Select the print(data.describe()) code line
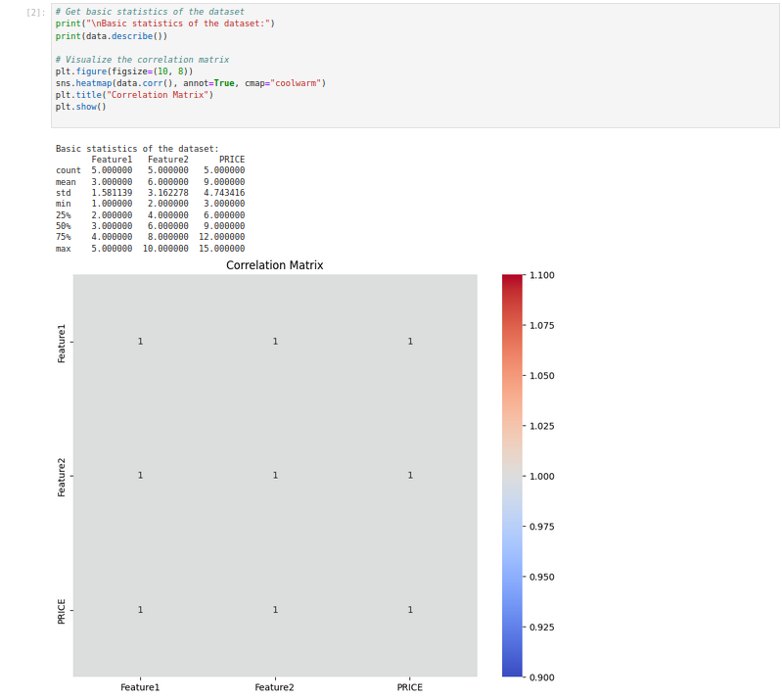The image size is (782, 700). point(111,36)
